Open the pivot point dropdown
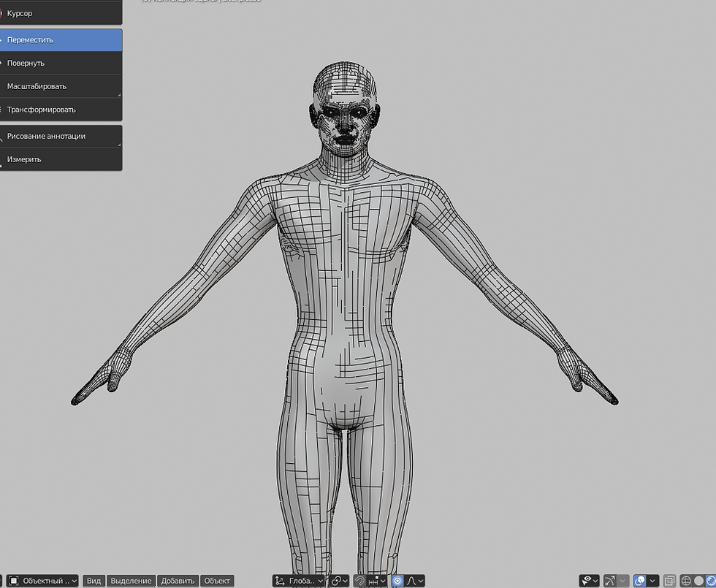 pos(340,581)
